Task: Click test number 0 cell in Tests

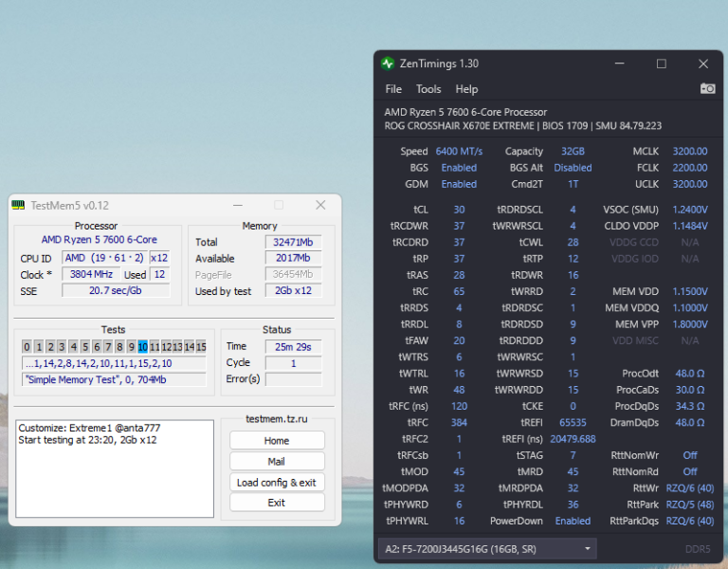Action: (27, 347)
